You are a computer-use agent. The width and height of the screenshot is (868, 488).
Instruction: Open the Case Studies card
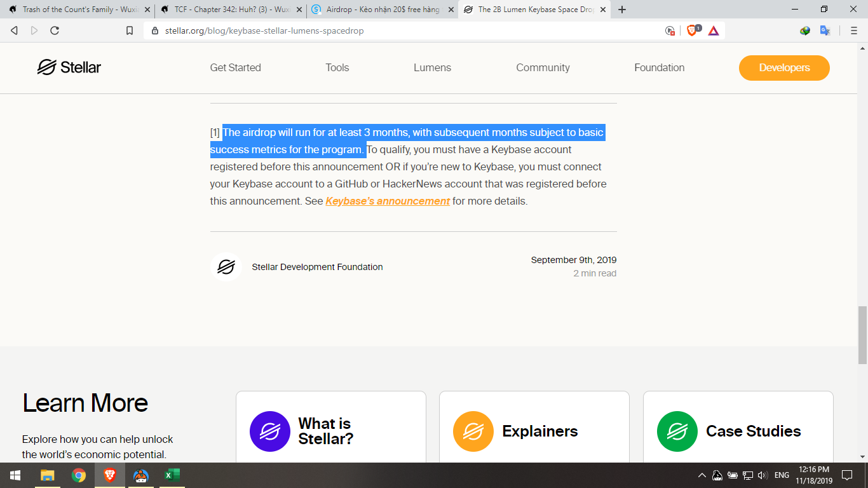738,427
